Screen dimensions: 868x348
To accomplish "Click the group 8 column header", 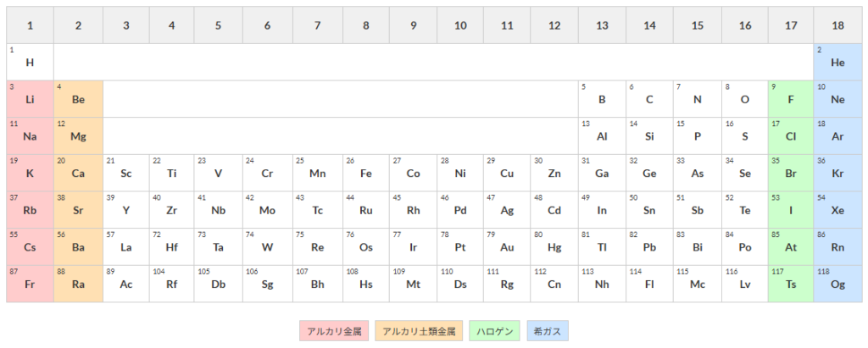I will point(366,25).
